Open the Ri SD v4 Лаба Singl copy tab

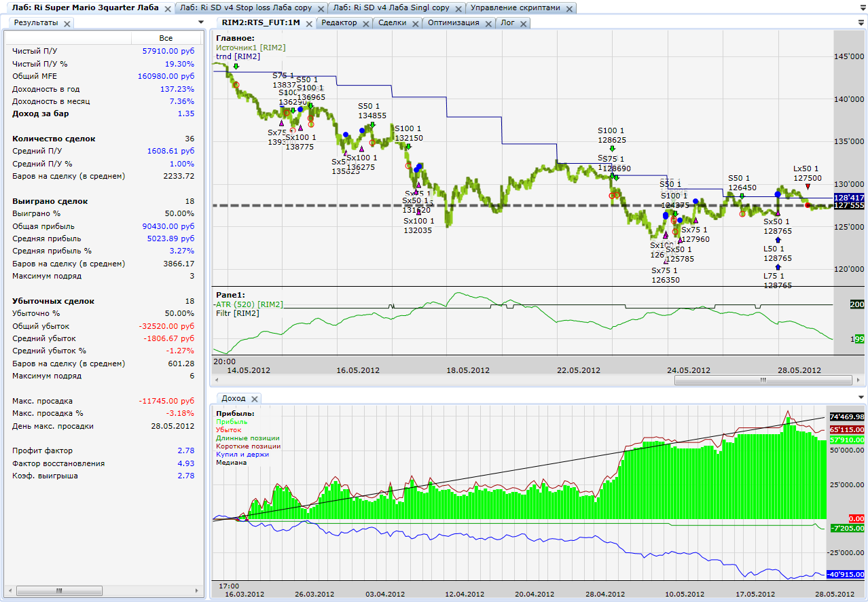pos(391,9)
